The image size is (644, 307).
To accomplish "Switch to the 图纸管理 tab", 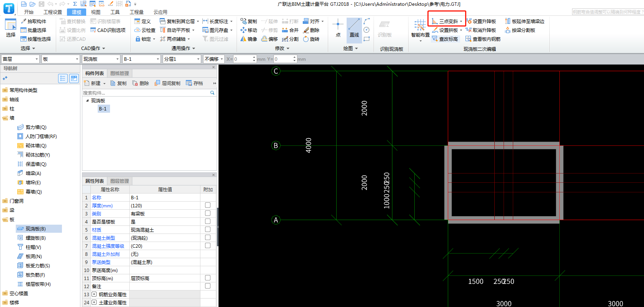I will coord(119,73).
